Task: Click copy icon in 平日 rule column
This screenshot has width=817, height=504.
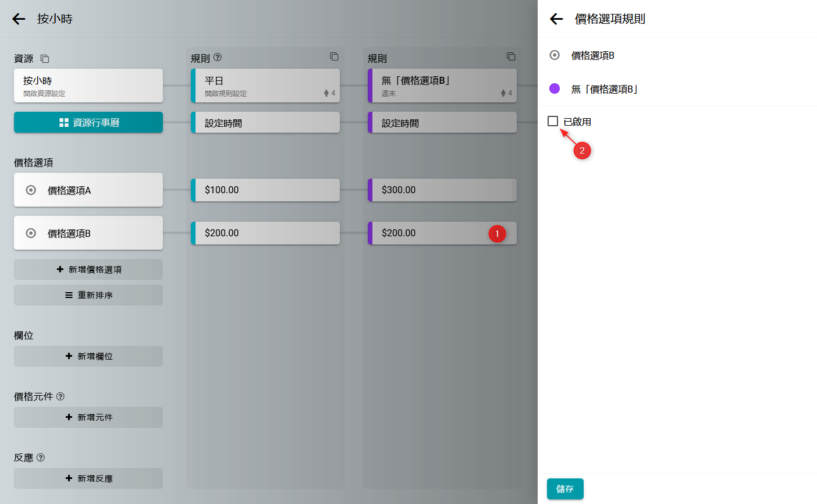Action: (334, 56)
